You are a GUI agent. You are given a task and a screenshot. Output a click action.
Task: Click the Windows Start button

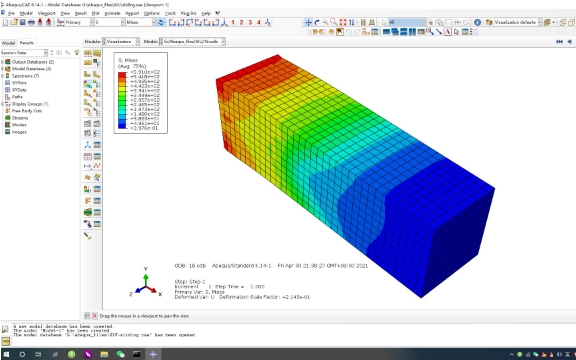pyautogui.click(x=6, y=354)
